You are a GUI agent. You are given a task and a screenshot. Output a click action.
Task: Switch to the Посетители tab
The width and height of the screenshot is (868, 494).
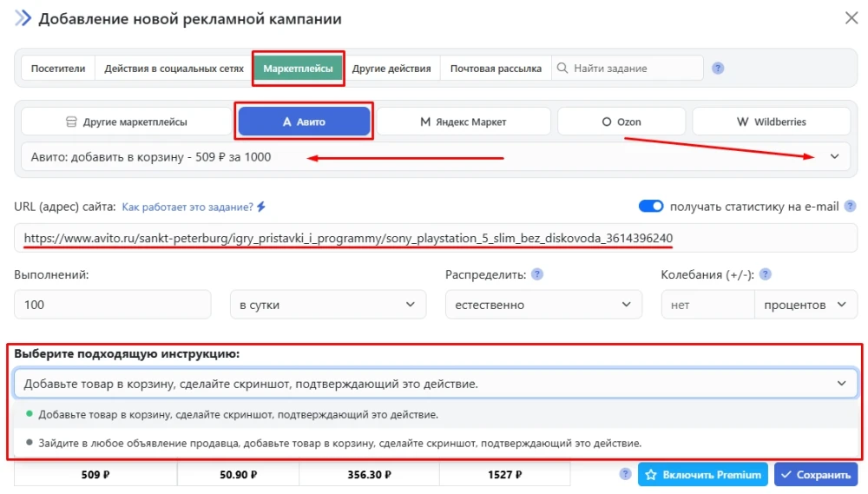[58, 69]
